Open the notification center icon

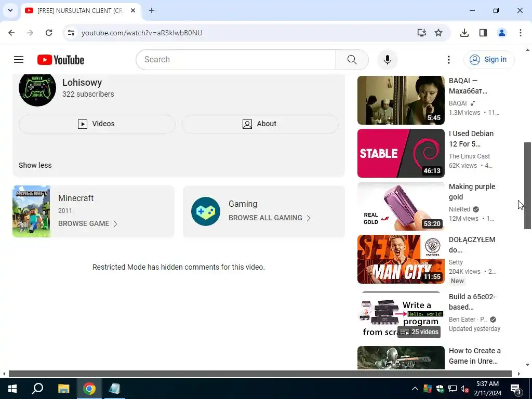coord(515,389)
